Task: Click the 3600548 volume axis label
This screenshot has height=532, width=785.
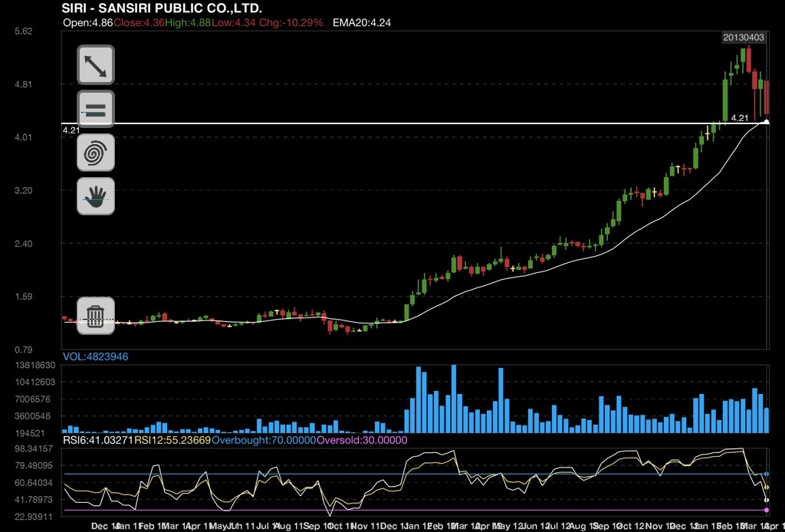Action: coord(32,416)
